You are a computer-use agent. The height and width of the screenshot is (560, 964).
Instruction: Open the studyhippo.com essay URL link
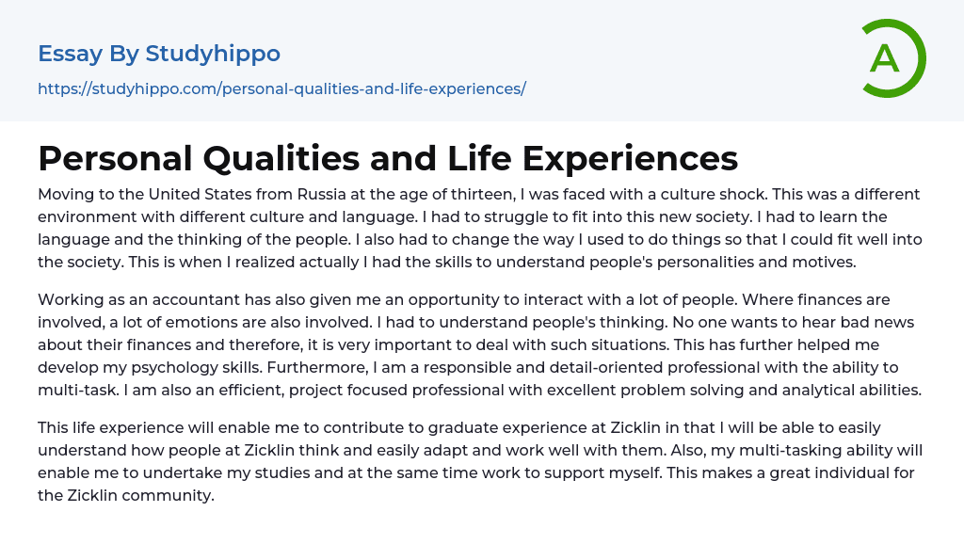point(281,88)
